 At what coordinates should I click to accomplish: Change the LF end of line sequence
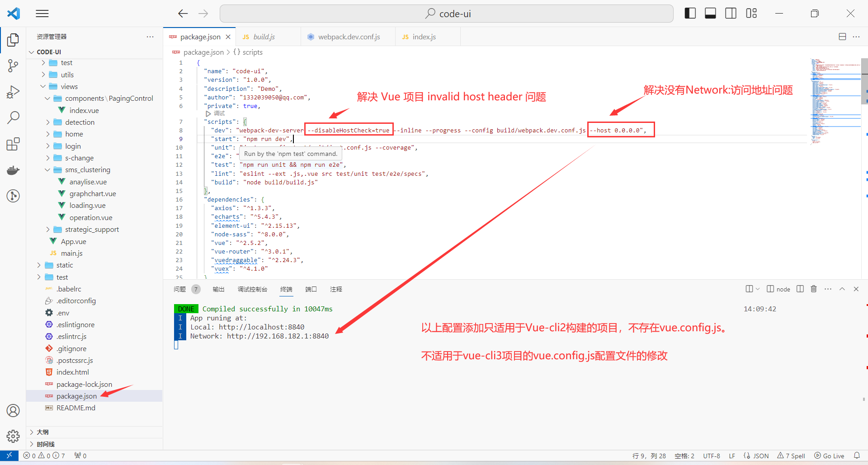click(732, 456)
